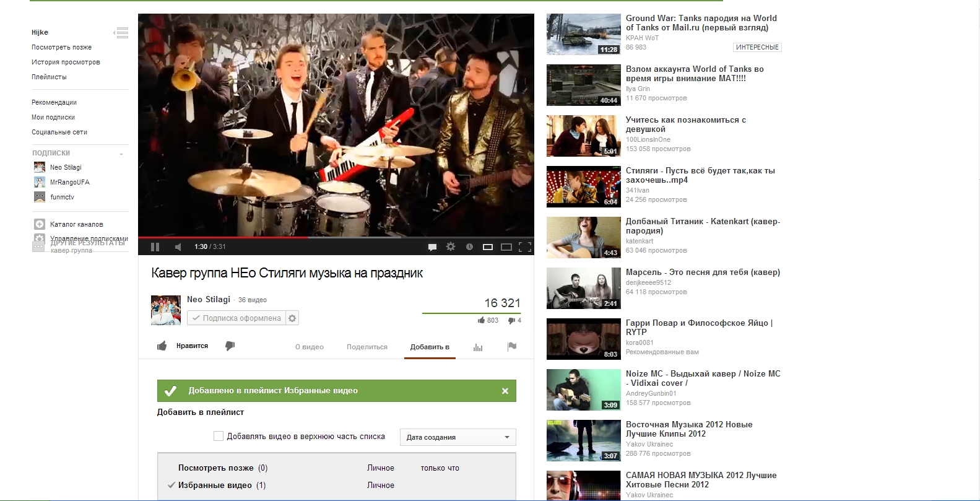Image resolution: width=980 pixels, height=501 pixels.
Task: Switch to the 'О видео' tab
Action: point(310,347)
